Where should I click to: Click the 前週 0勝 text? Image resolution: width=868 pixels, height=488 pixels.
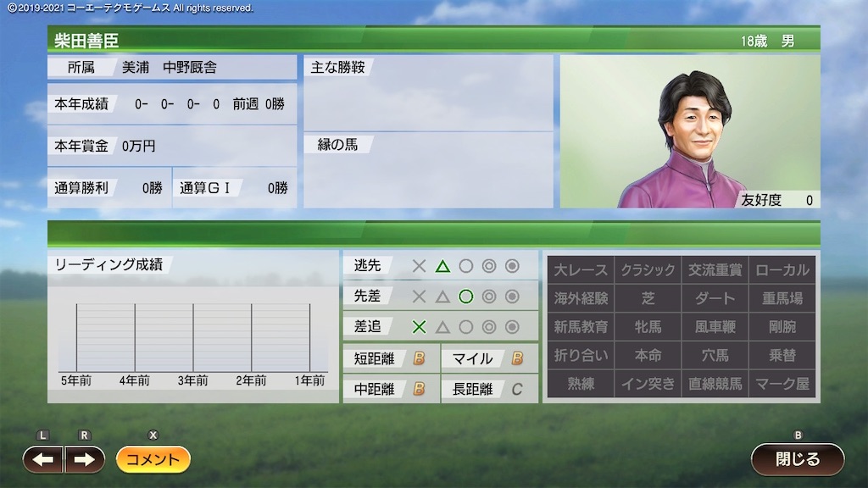pos(259,104)
